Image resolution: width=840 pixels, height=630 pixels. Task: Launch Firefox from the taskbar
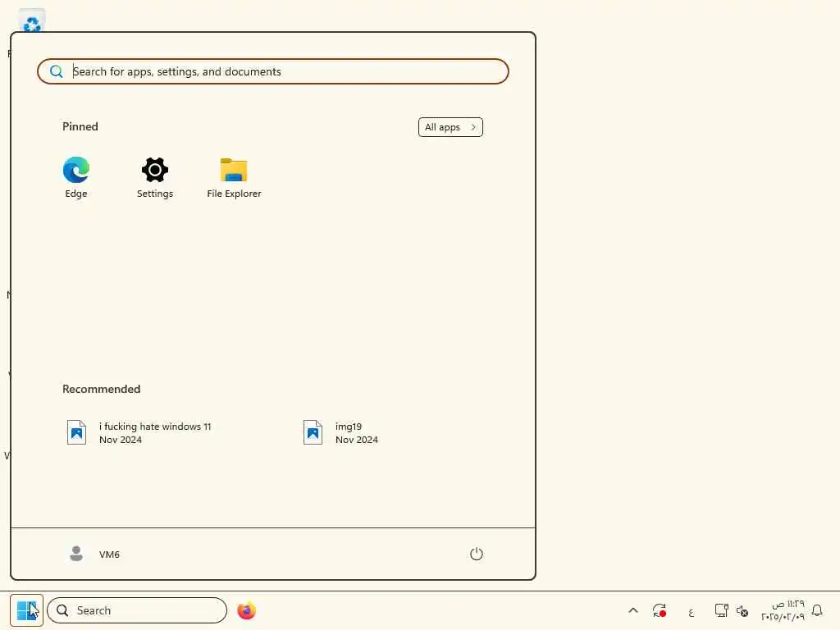246,610
